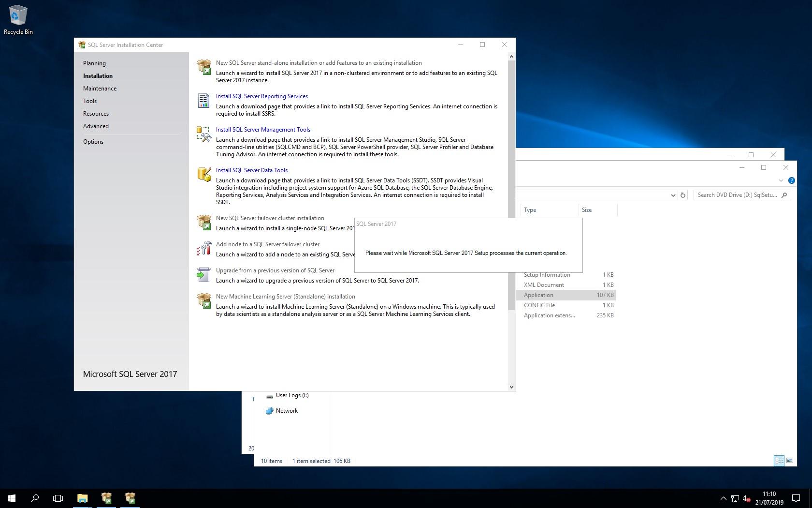The width and height of the screenshot is (812, 508).
Task: Open Install SQL Server Management Tools link
Action: coord(263,130)
